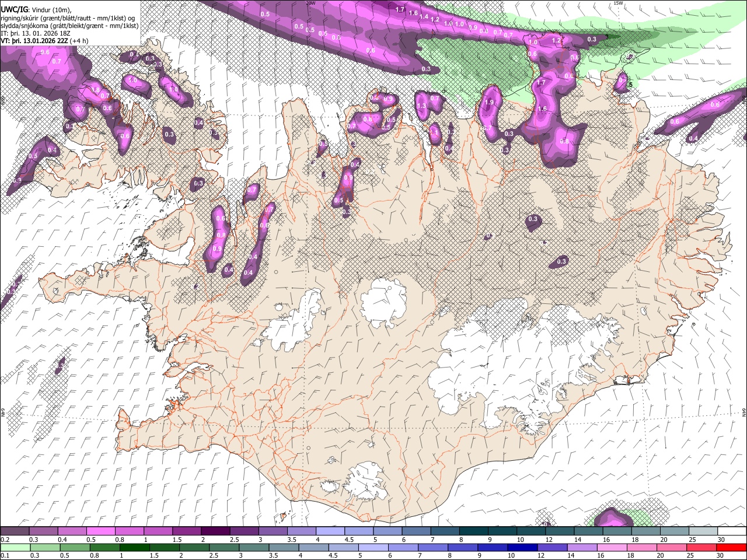
Task: Pick the darkest purple swatch near 2
Action: (x=215, y=531)
